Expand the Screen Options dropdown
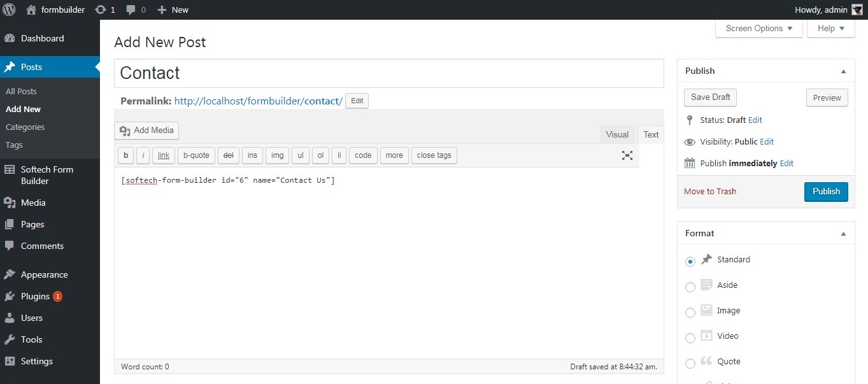Image resolution: width=868 pixels, height=384 pixels. click(758, 29)
